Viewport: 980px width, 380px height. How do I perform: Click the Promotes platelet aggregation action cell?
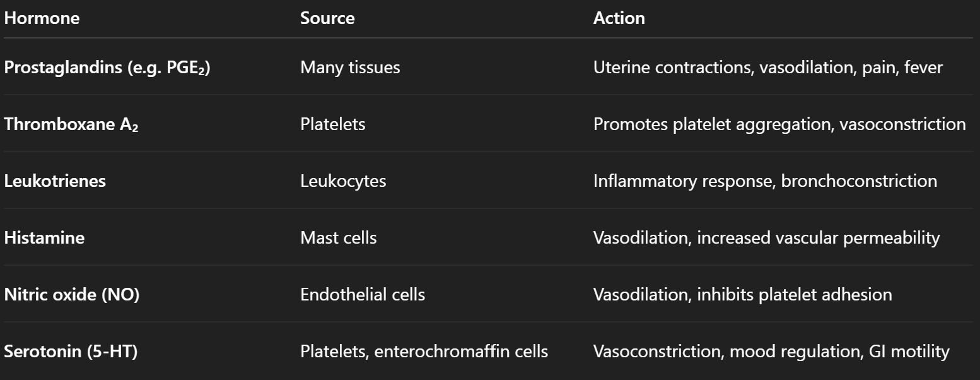pyautogui.click(x=779, y=124)
